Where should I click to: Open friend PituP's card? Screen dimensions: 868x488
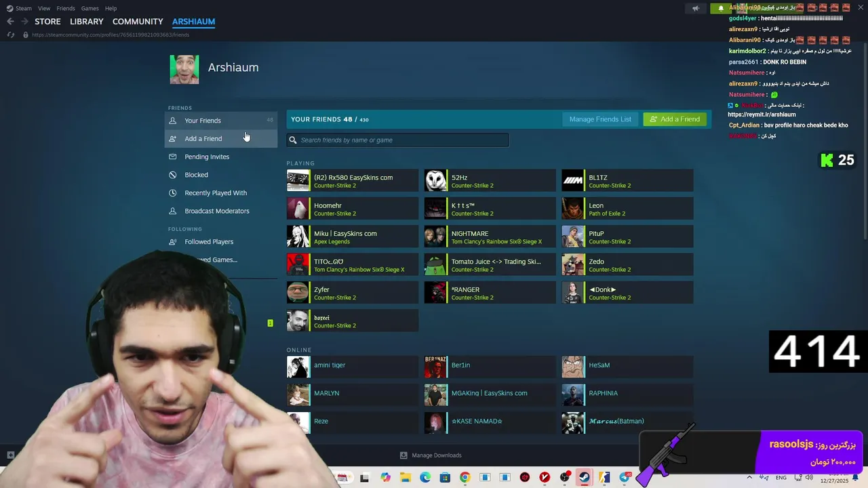[x=627, y=237]
